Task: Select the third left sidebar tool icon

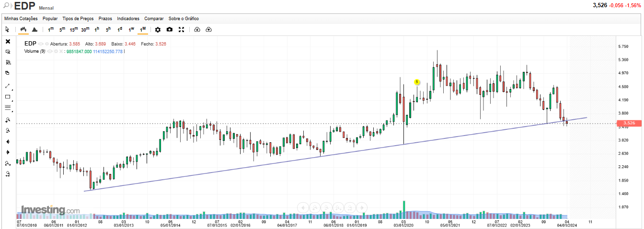Action: (8, 62)
